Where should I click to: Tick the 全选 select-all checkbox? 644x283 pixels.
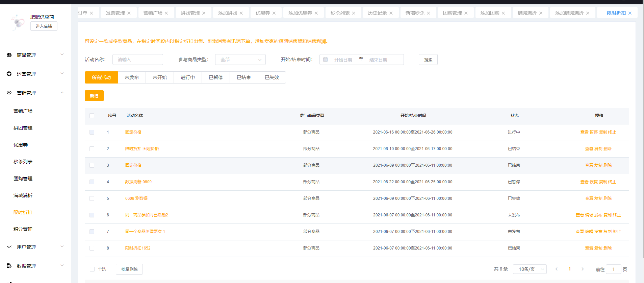pyautogui.click(x=92, y=269)
